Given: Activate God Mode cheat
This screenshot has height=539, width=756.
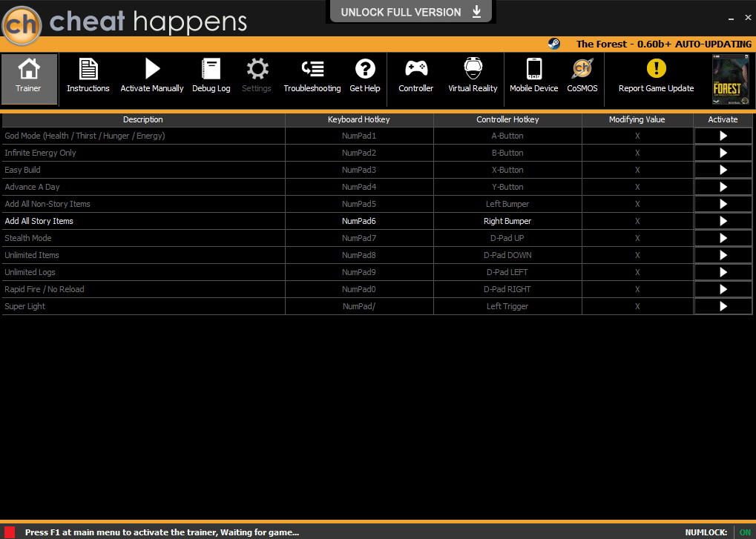Looking at the screenshot, I should point(723,136).
